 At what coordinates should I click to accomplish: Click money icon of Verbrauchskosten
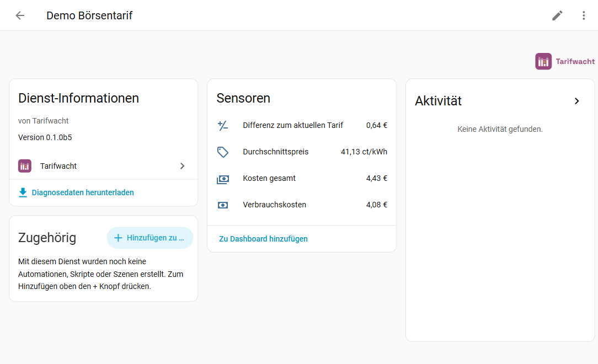coord(223,205)
